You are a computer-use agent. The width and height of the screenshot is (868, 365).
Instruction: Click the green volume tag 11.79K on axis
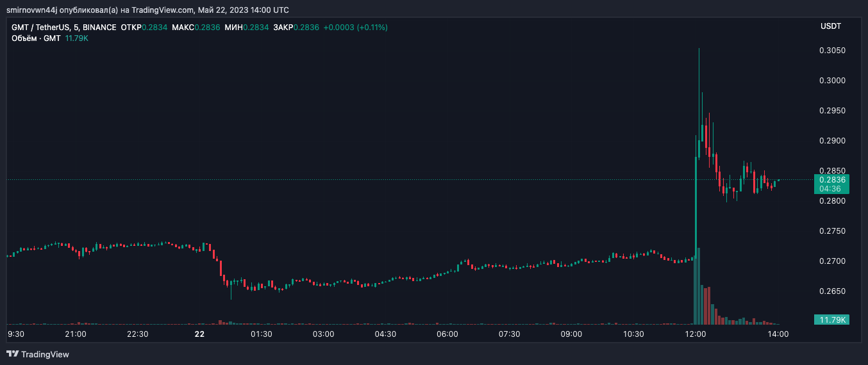pos(831,320)
